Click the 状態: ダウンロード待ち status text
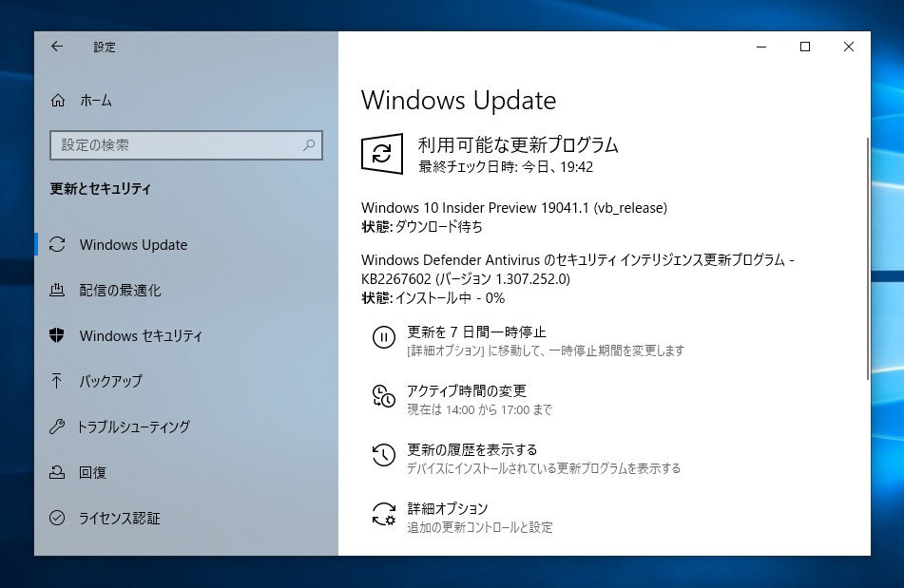The image size is (904, 588). (421, 226)
